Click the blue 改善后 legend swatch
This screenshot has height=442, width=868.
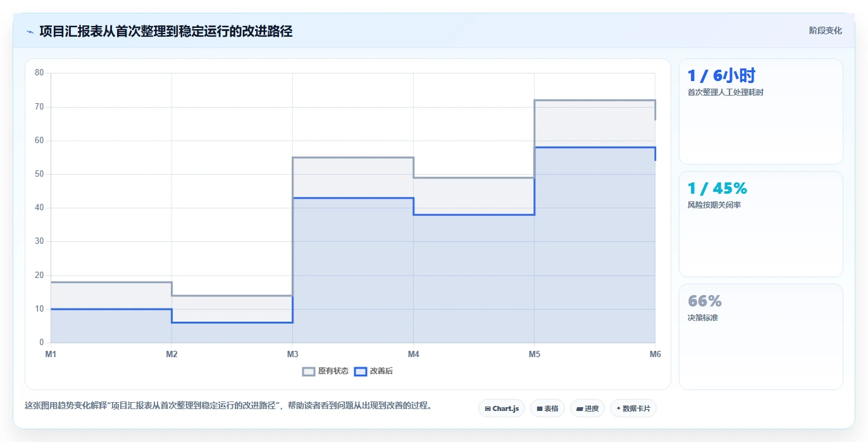(360, 372)
